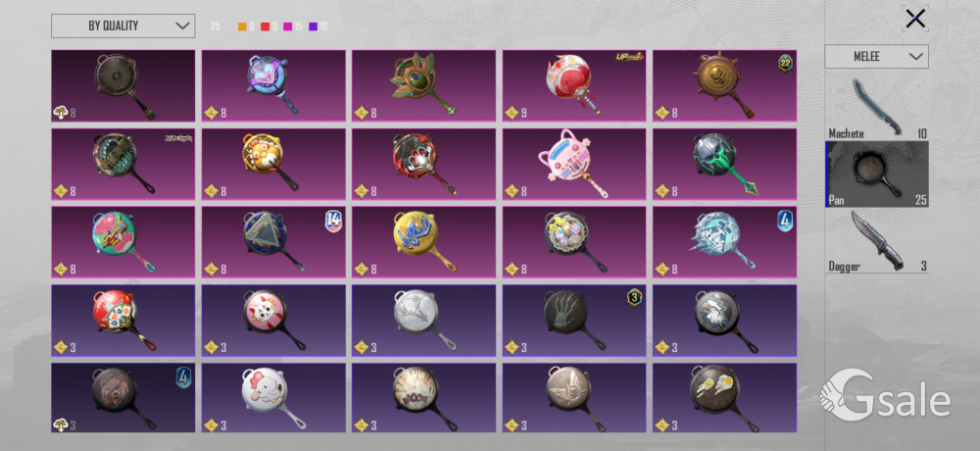This screenshot has width=980, height=451.
Task: Pick the white chicken pan skin
Action: [273, 398]
